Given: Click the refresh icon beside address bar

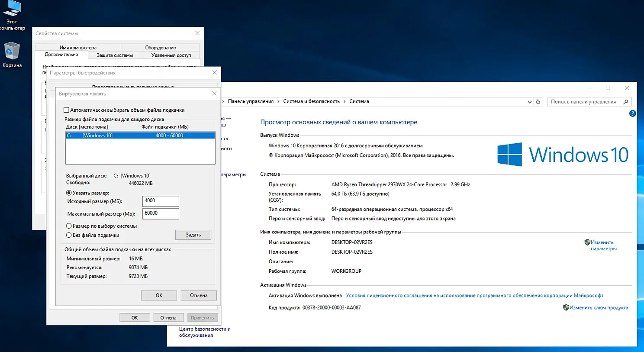Looking at the screenshot, I should pos(538,102).
